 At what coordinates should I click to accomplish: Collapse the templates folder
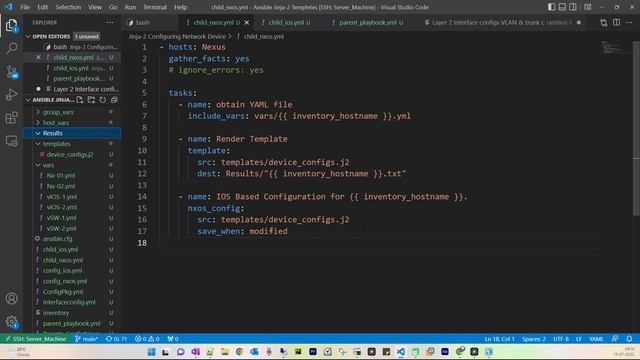coord(57,144)
